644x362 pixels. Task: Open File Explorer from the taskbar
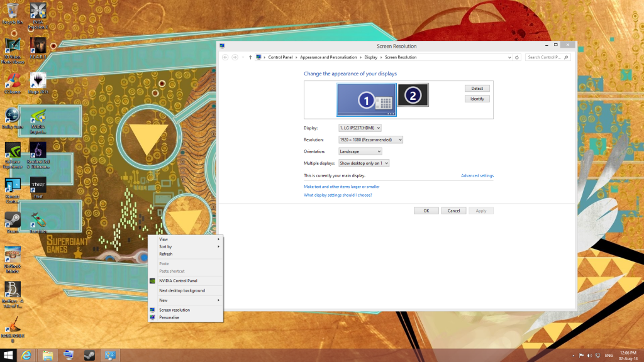pyautogui.click(x=48, y=356)
